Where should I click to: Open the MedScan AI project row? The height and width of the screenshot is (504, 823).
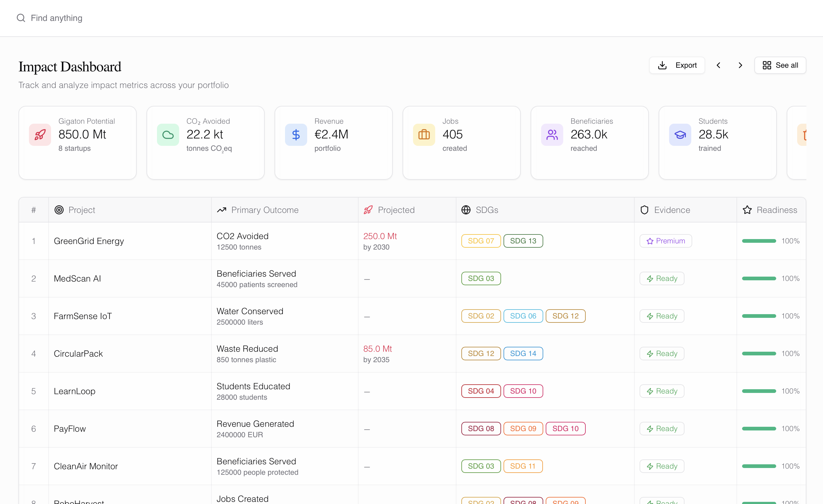pyautogui.click(x=412, y=278)
